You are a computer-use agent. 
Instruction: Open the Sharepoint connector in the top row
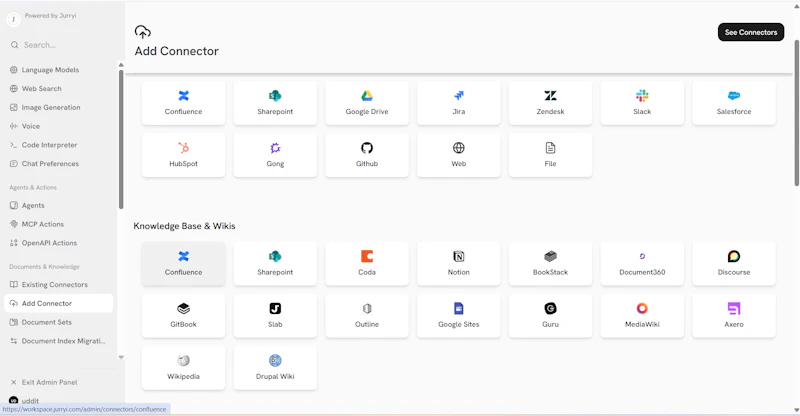click(275, 103)
